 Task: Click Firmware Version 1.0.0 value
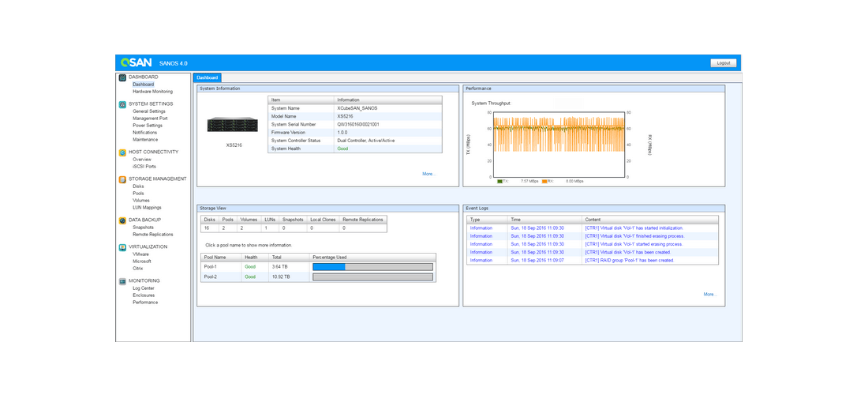click(342, 133)
